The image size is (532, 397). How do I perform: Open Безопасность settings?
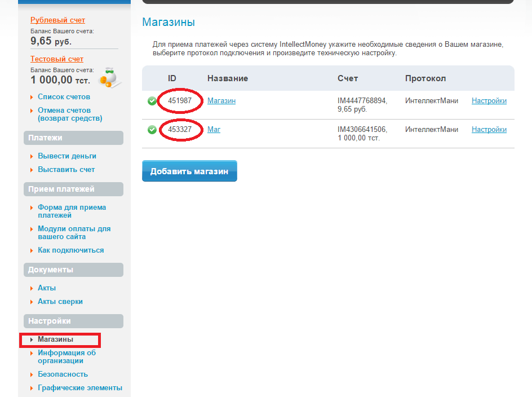click(63, 374)
